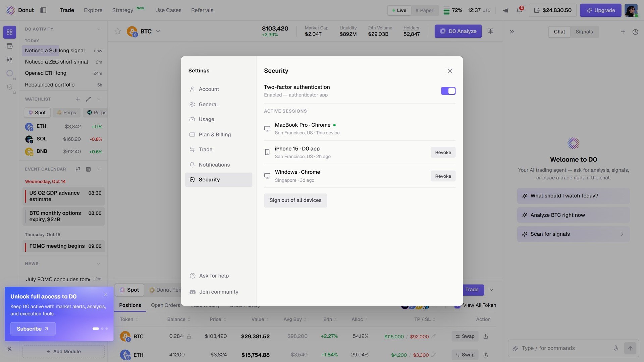Open Plan & Billing settings
644x362 pixels.
click(219, 134)
